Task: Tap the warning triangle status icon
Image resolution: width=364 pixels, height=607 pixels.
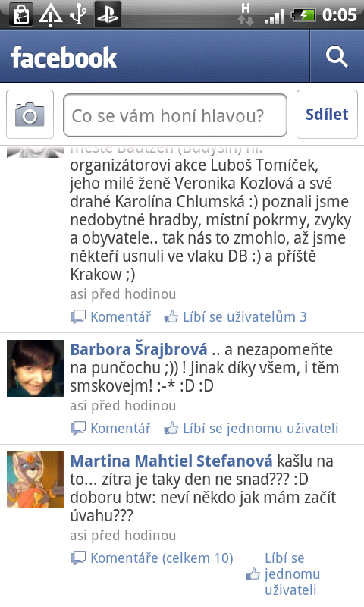Action: pyautogui.click(x=50, y=14)
